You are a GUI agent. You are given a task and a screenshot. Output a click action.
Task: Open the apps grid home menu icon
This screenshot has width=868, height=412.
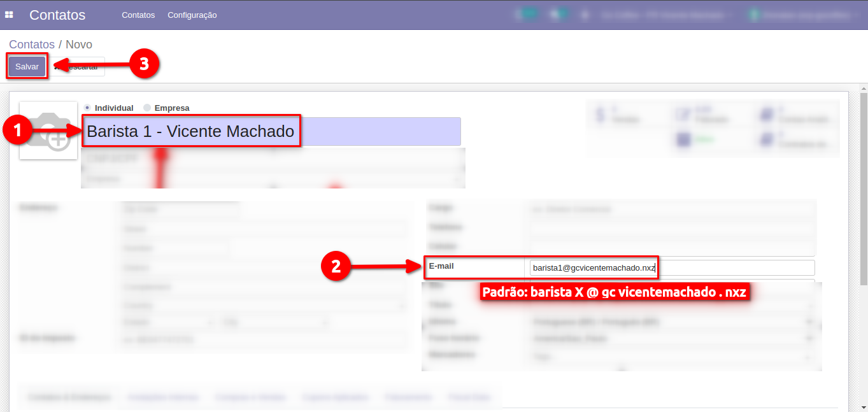click(10, 15)
